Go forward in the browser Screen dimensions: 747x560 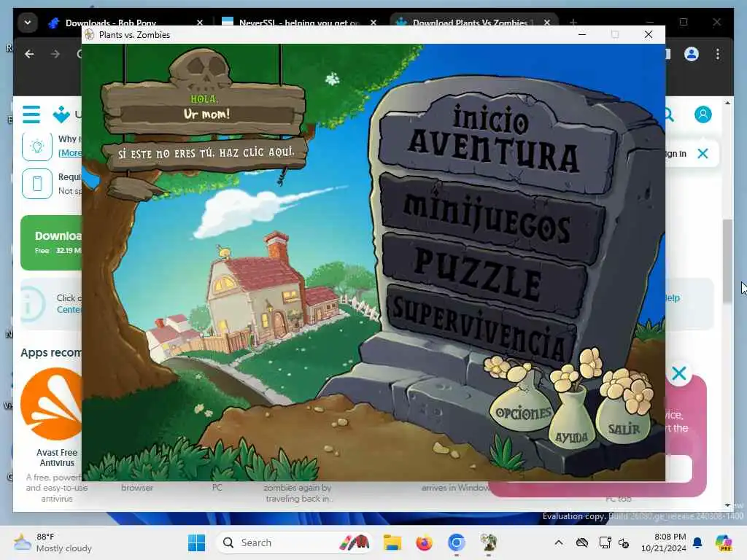point(55,54)
